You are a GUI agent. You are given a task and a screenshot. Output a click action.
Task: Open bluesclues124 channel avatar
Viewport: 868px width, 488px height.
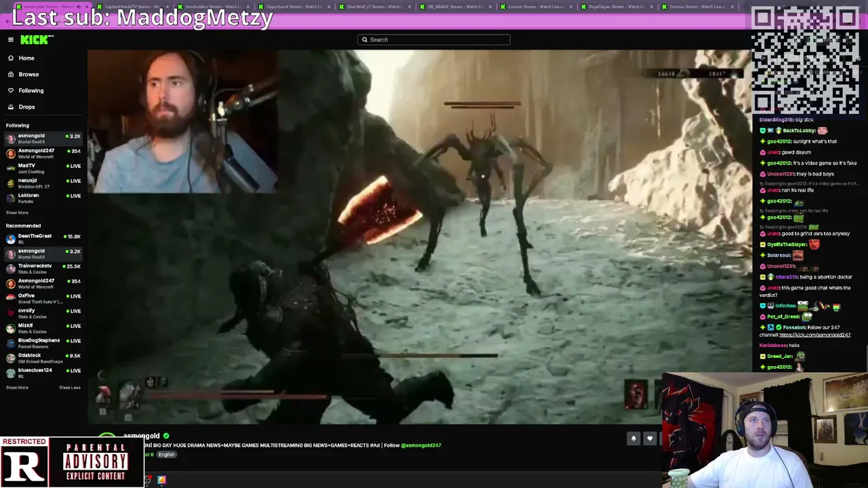pos(11,373)
